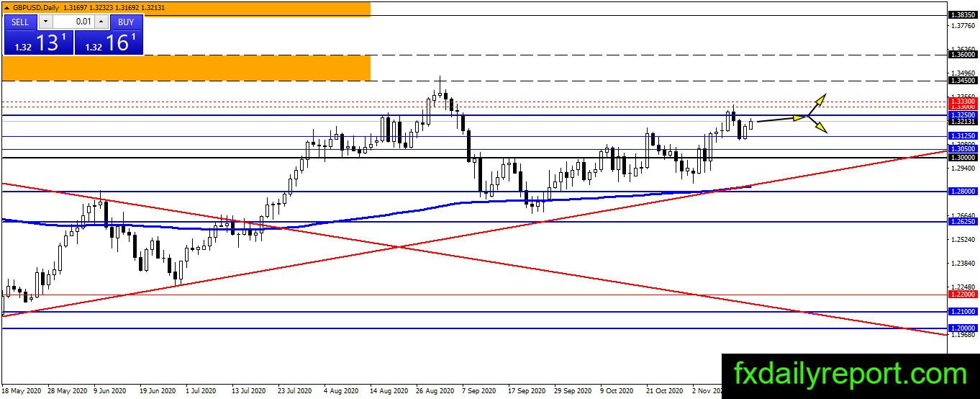Click the 7 Sep 2020 date label
Viewport: 980px width, 399px height.
pos(480,391)
